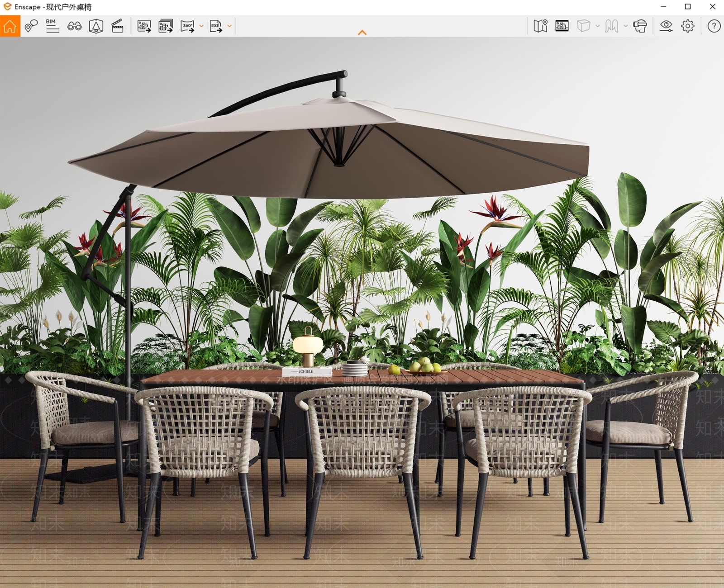
Task: Open the Video Editor clapperboard
Action: [118, 26]
